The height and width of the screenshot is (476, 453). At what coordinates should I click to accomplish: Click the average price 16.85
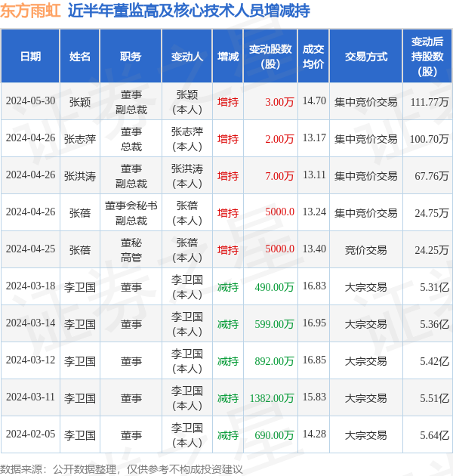[x=314, y=360]
